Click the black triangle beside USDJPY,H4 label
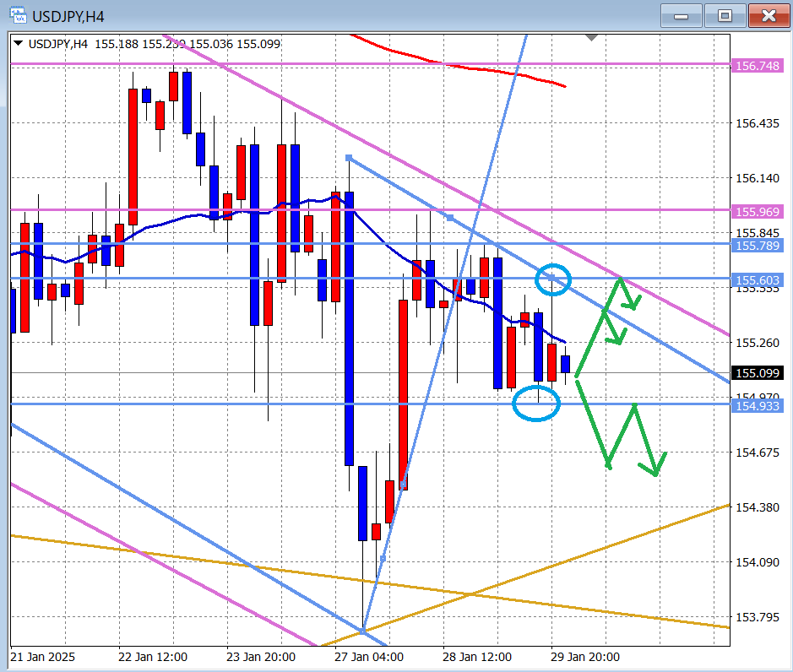The height and width of the screenshot is (672, 793). [x=19, y=44]
